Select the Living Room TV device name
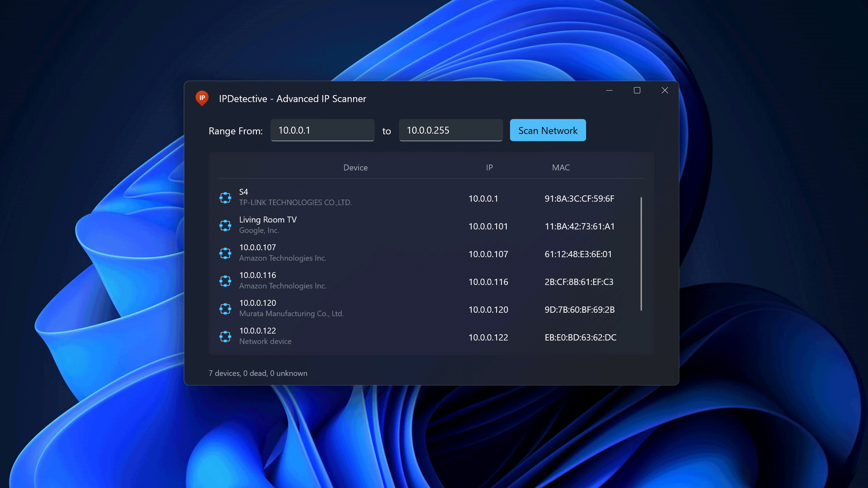The image size is (868, 488). point(268,220)
